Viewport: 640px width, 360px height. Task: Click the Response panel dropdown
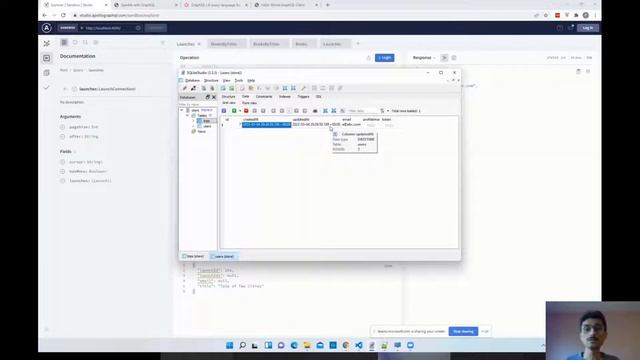[x=424, y=58]
